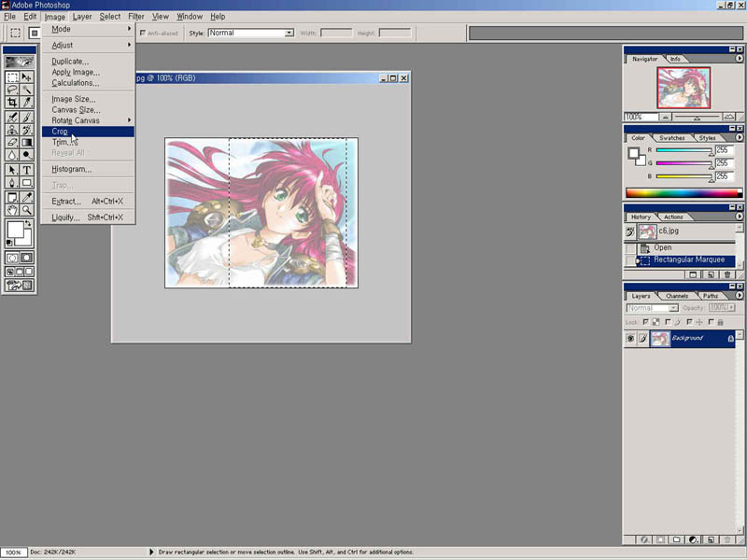Select the Magic Wand tool

tap(27, 90)
